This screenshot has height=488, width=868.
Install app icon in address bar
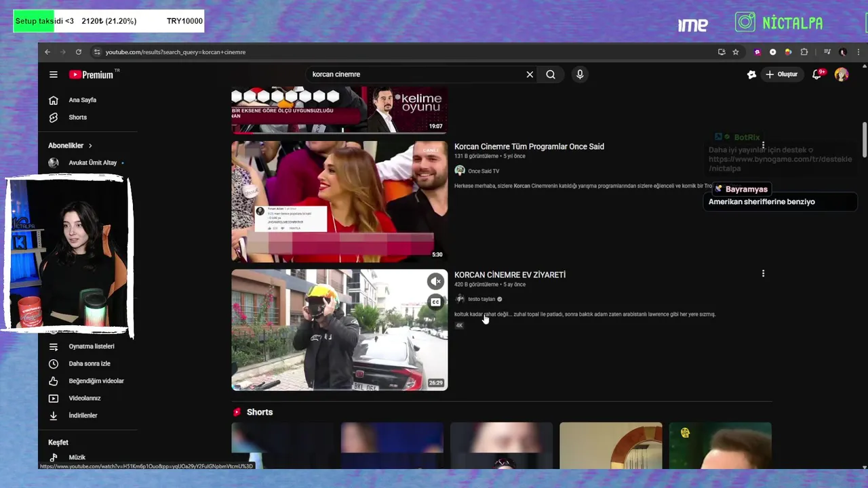click(722, 52)
